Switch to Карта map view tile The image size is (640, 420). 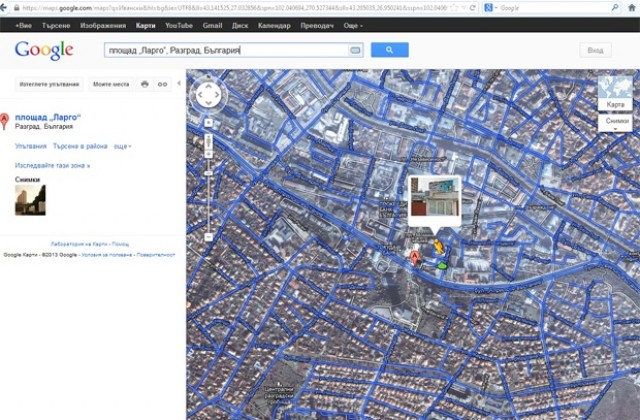point(615,93)
